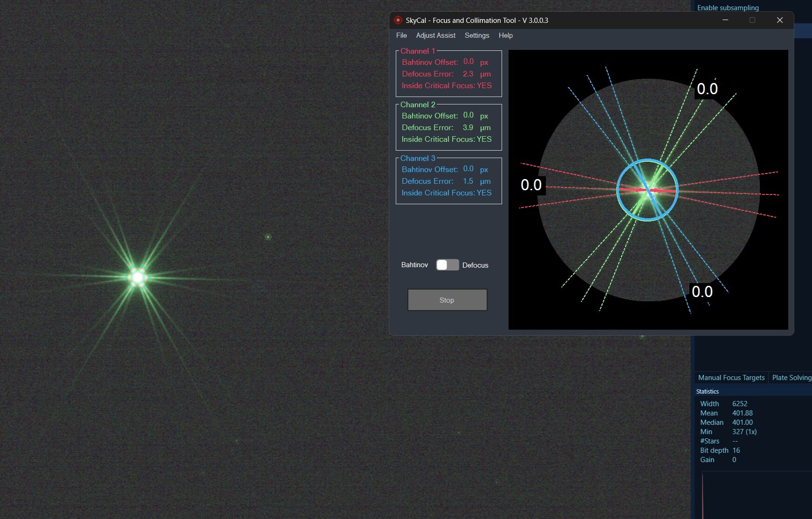Select Channel 2 Bahtinov Offset value
The image size is (812, 519).
[x=468, y=115]
